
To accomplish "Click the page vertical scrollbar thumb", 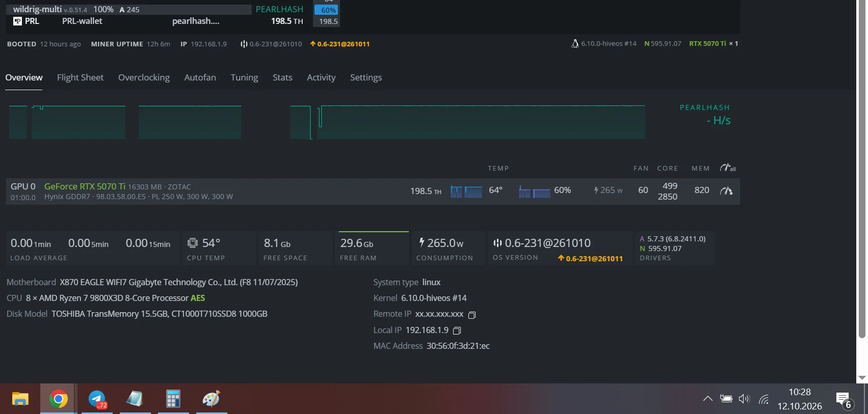I will [862, 169].
